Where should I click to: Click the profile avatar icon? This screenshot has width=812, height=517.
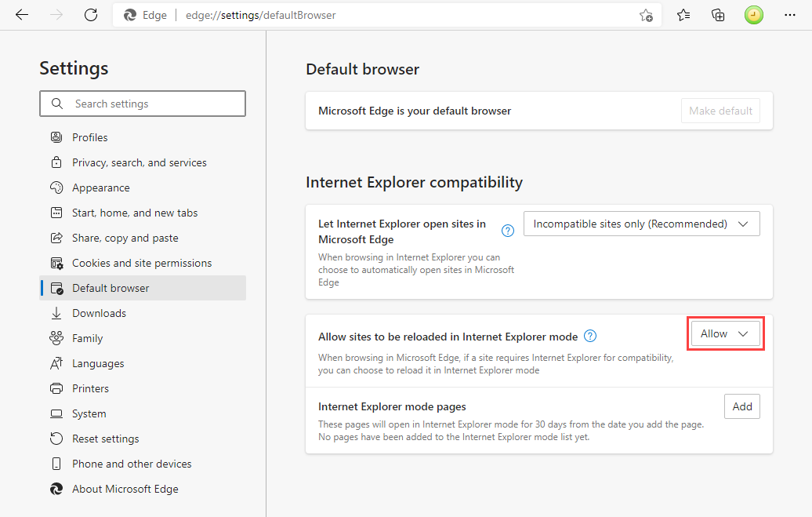point(754,15)
